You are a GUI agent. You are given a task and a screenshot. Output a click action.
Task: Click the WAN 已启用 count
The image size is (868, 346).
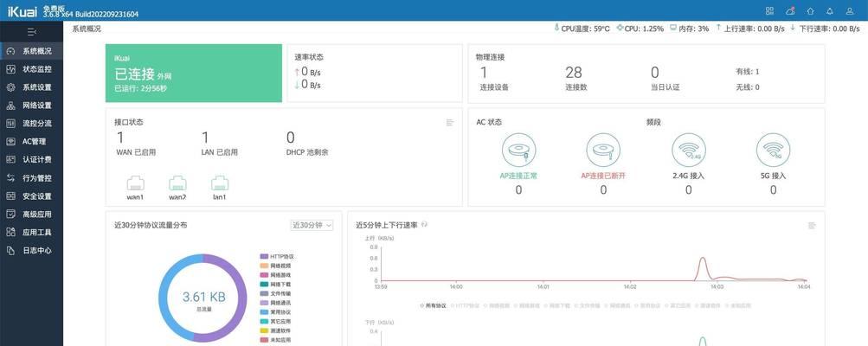(x=120, y=138)
